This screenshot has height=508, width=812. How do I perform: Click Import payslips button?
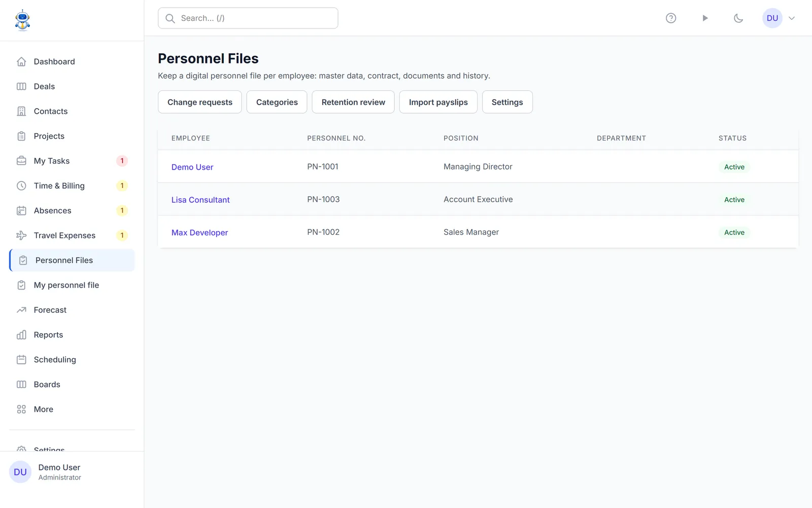point(438,102)
